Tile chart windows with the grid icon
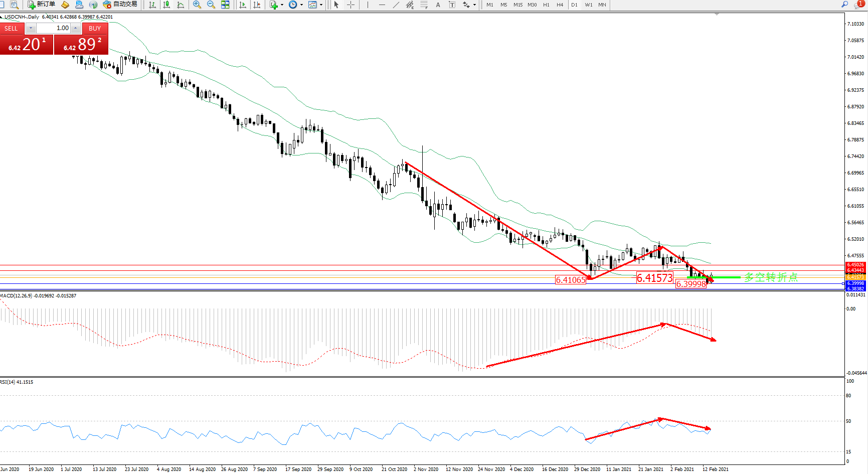Screen dimensions: 868x474 coord(225,5)
